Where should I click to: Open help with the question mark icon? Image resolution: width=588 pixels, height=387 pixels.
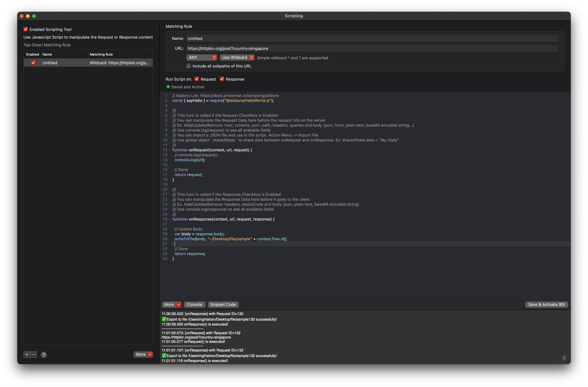coord(44,355)
